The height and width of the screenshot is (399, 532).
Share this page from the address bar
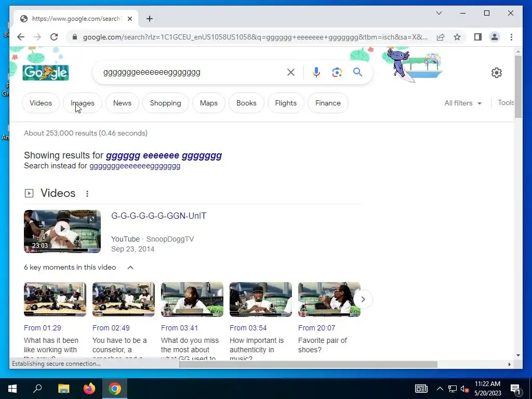point(441,37)
